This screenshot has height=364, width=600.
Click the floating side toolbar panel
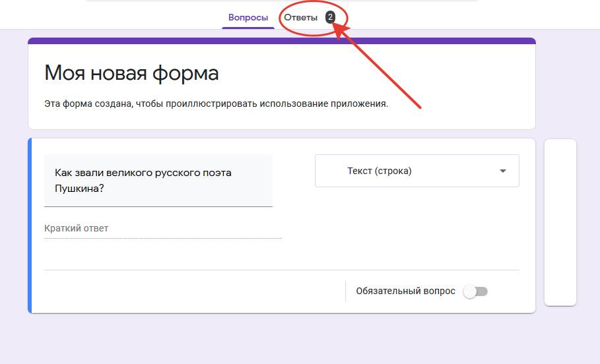[560, 222]
